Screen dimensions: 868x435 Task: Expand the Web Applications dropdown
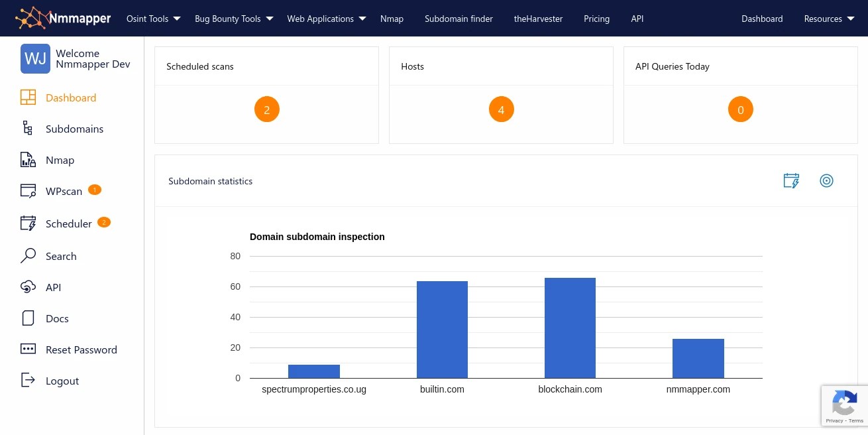click(327, 19)
